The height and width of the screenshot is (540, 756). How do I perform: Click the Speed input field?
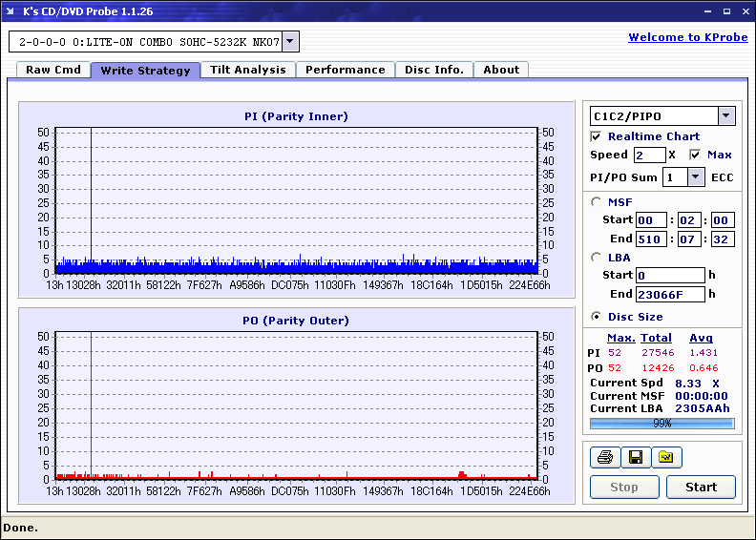click(649, 155)
